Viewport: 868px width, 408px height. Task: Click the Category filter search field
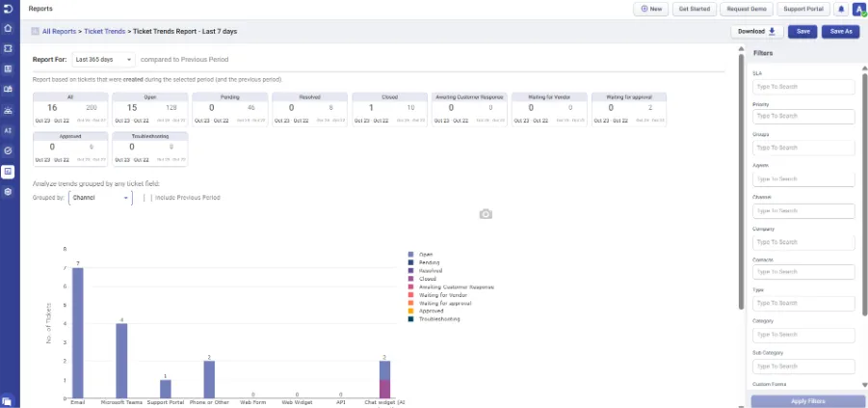803,335
